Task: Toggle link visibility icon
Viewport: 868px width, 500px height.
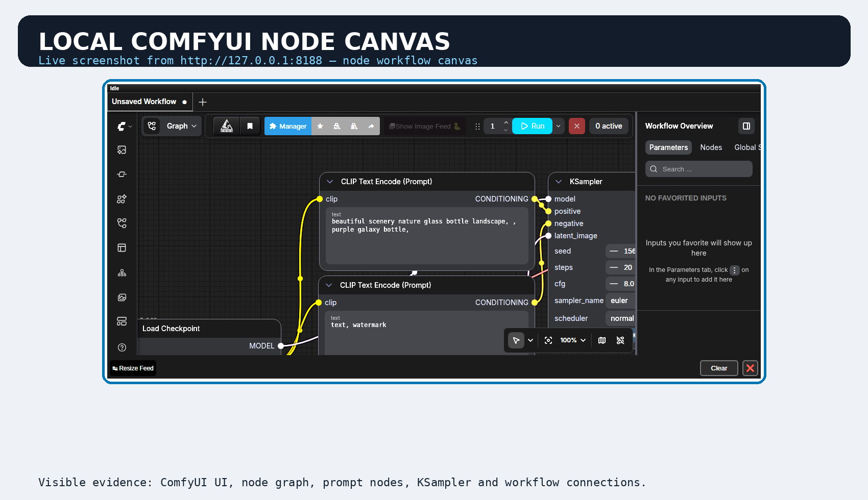Action: (x=620, y=340)
